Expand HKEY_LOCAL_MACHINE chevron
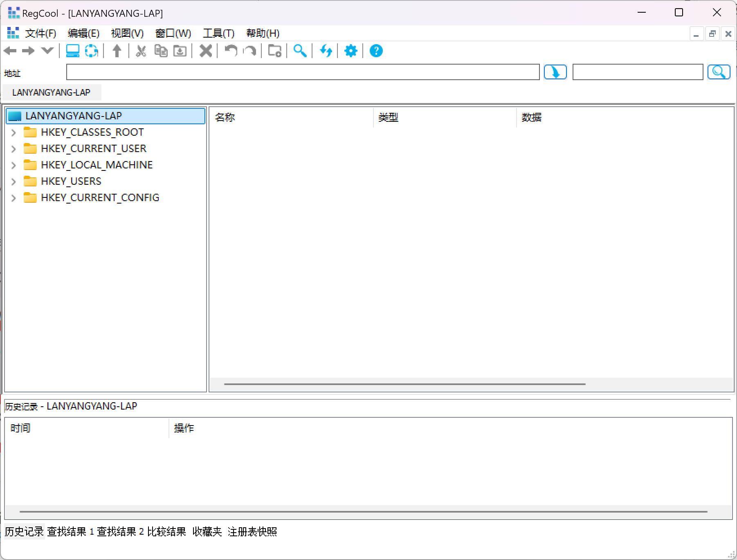 (x=13, y=165)
